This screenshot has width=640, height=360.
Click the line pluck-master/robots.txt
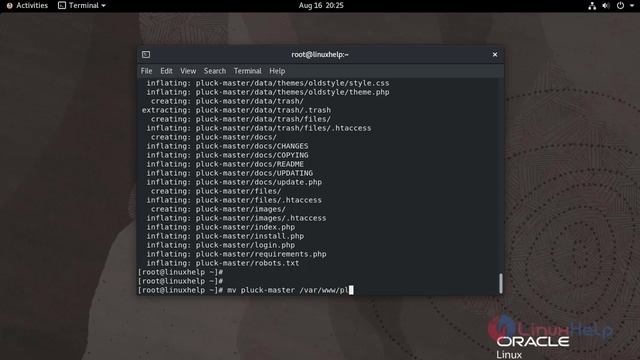coord(222,263)
